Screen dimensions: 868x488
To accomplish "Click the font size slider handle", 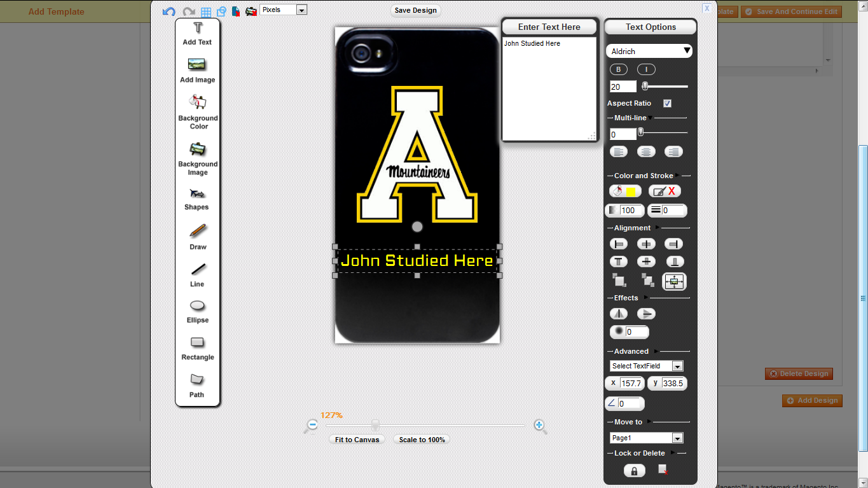I will pos(645,86).
